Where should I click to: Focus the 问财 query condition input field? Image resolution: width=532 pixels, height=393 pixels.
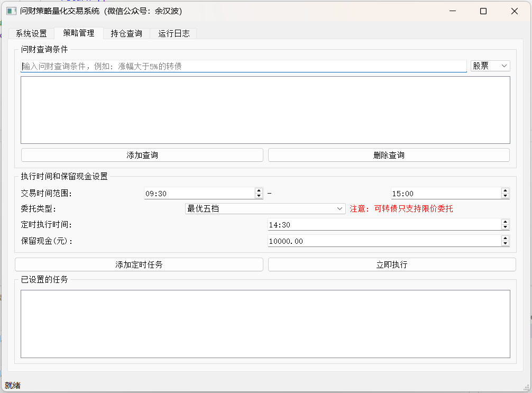(x=243, y=67)
